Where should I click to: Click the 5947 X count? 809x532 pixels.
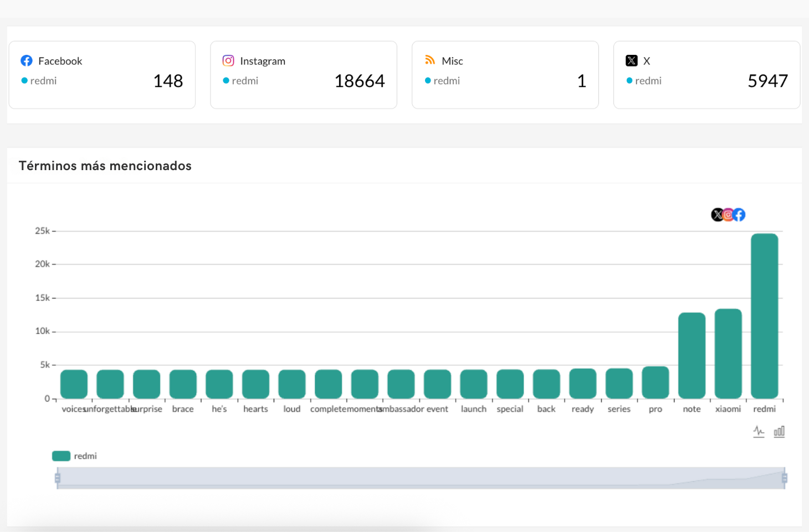[x=767, y=81]
